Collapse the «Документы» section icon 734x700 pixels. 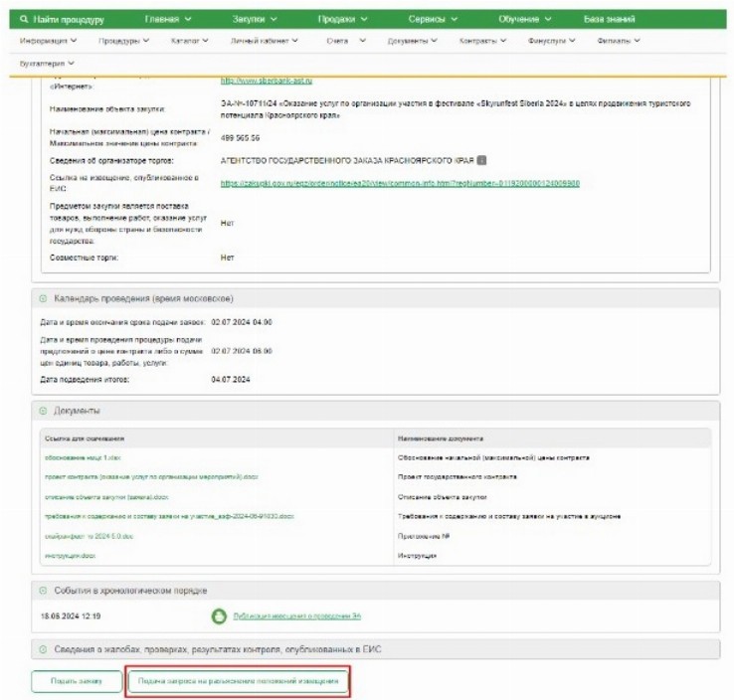pyautogui.click(x=43, y=411)
